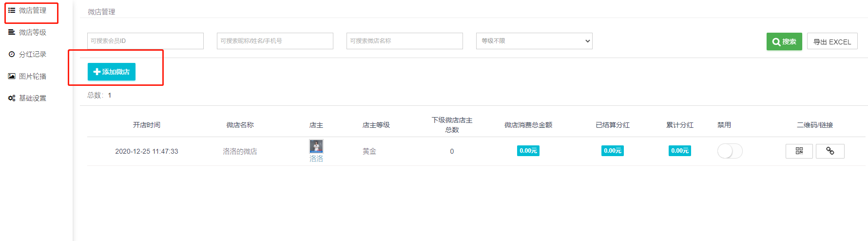Viewport: 868px width, 241px height.
Task: Click the lines icon beside 微店等级
Action: [12, 32]
